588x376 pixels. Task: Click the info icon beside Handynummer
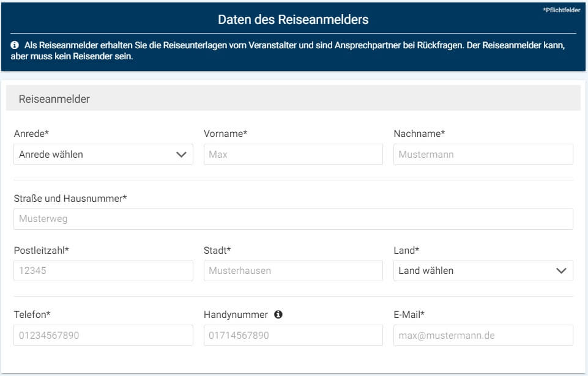tap(278, 315)
